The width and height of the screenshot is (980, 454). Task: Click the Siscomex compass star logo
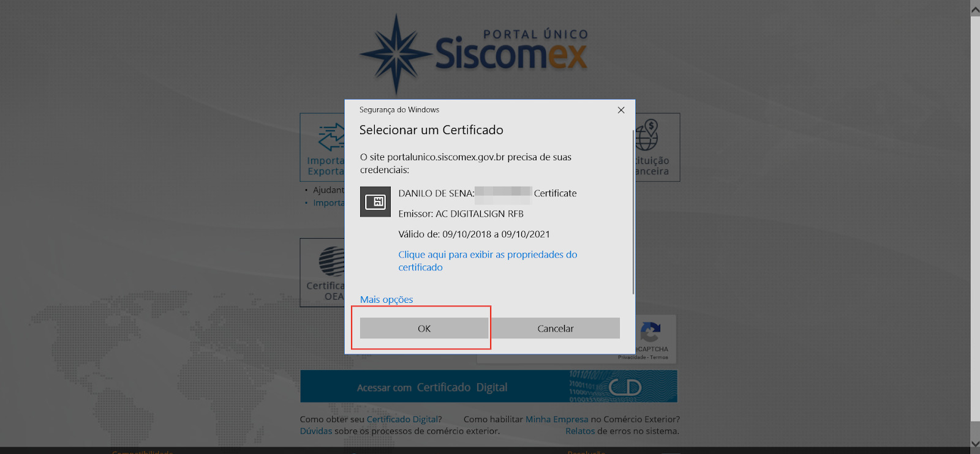pos(396,54)
